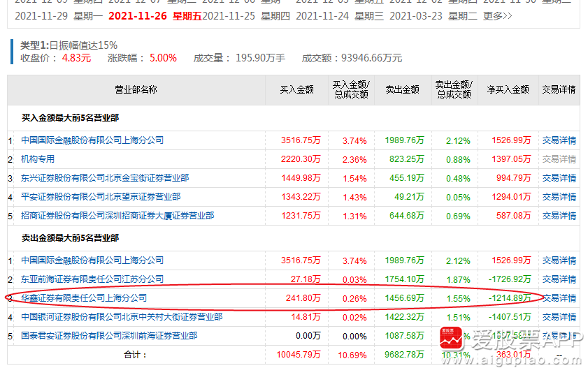This screenshot has width=588, height=368.
Task: Click the 卖出金额 column header
Action: (403, 89)
